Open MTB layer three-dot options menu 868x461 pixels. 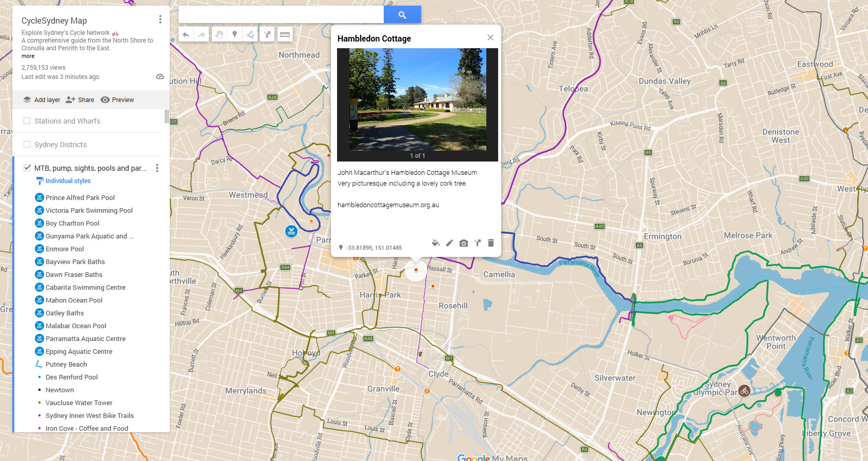coord(157,168)
